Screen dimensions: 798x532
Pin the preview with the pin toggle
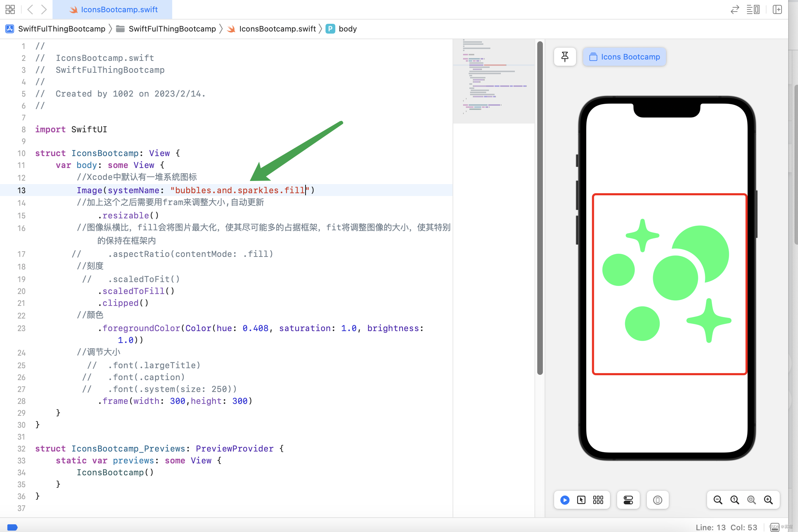tap(565, 56)
